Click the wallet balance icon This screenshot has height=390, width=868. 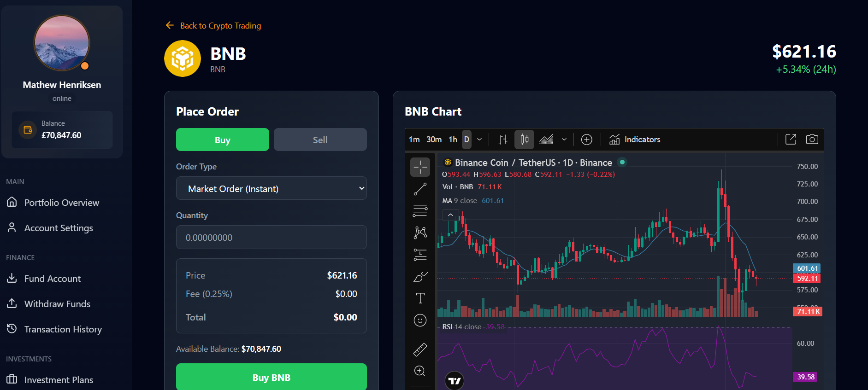28,130
